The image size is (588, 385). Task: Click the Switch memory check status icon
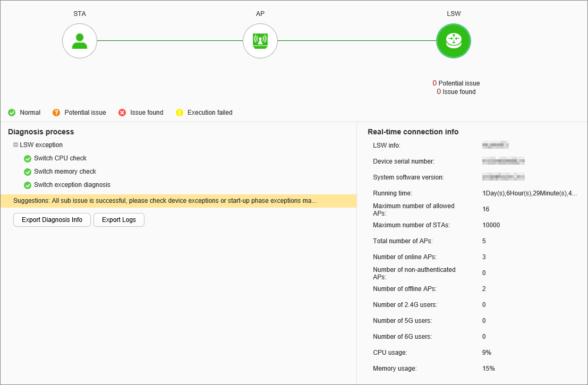point(28,172)
